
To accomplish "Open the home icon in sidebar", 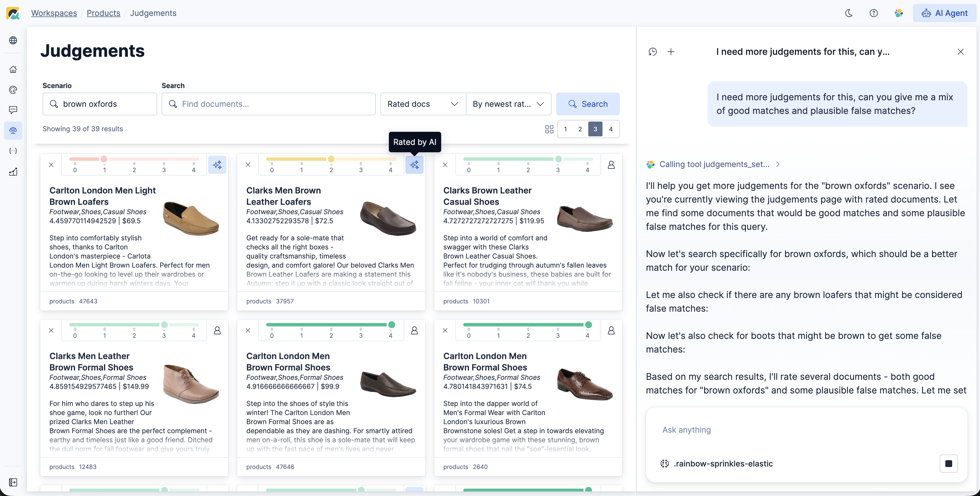I will 13,69.
